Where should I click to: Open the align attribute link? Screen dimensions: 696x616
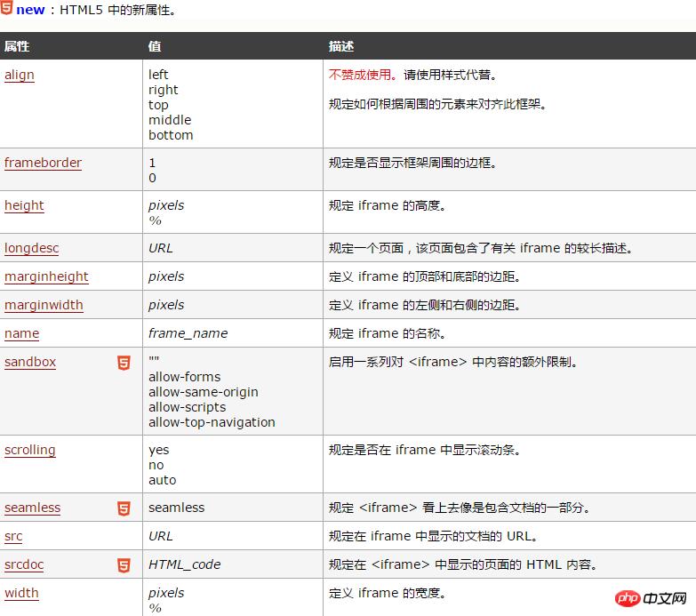click(19, 75)
